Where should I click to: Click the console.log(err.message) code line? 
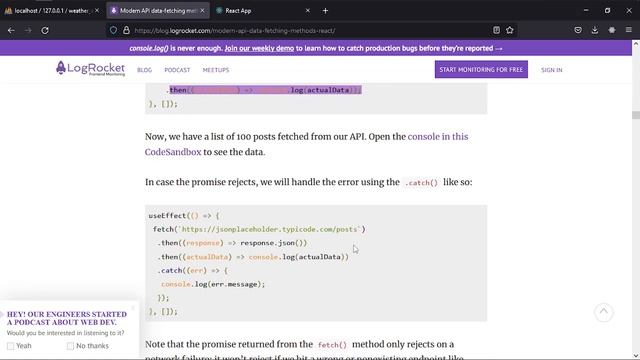[213, 284]
